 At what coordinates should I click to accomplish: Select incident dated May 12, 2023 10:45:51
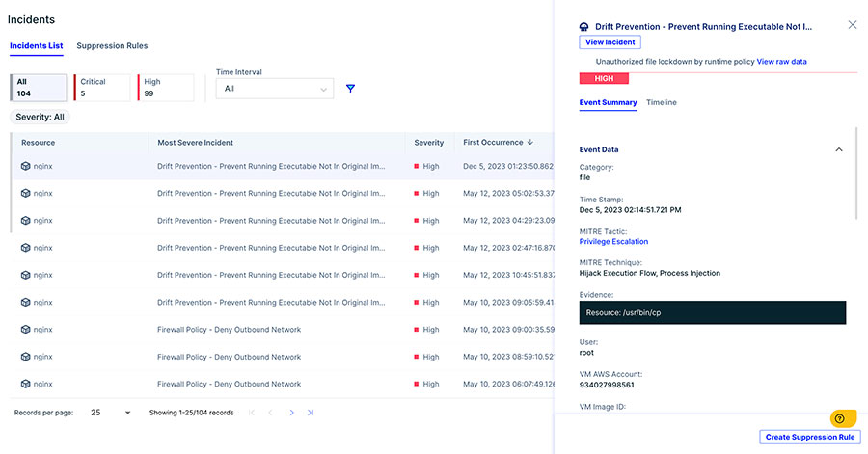[x=283, y=275]
